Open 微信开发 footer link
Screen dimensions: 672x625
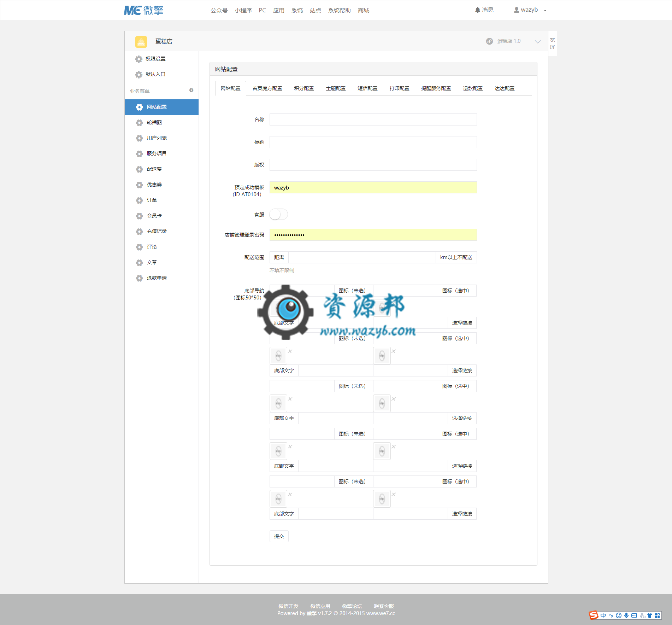[288, 606]
